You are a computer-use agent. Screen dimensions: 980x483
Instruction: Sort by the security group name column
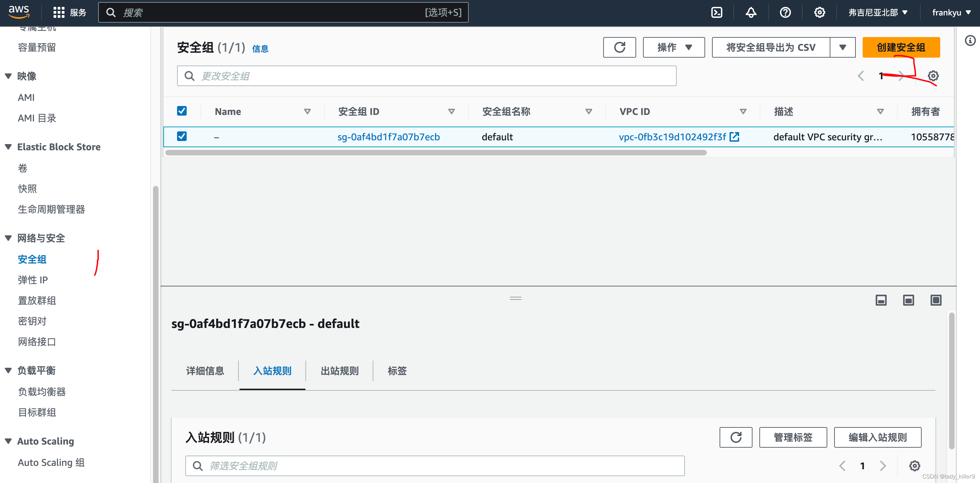point(588,111)
